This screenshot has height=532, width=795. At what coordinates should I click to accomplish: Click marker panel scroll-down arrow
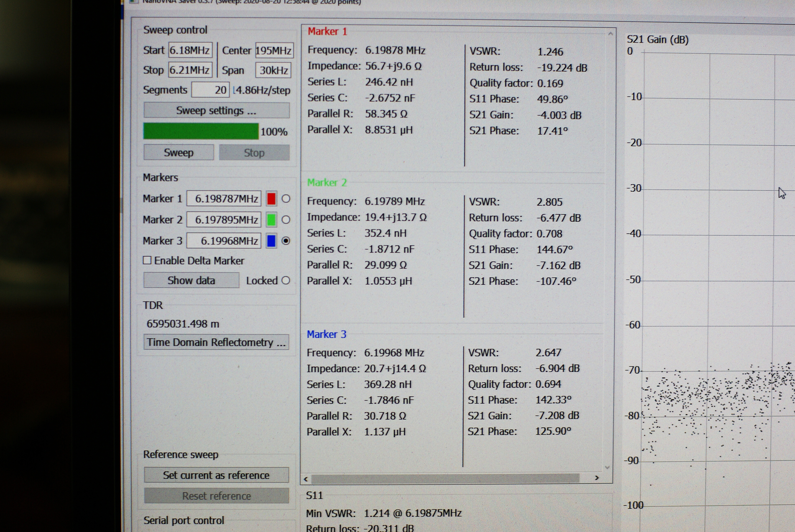coord(607,468)
